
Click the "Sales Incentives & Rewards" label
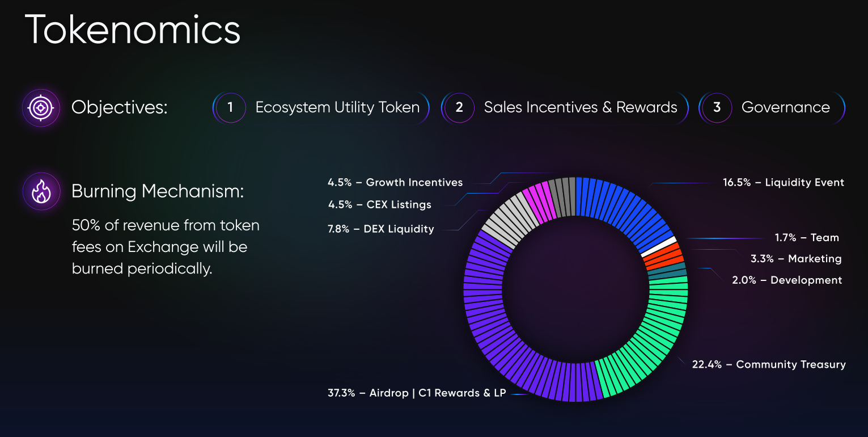581,107
